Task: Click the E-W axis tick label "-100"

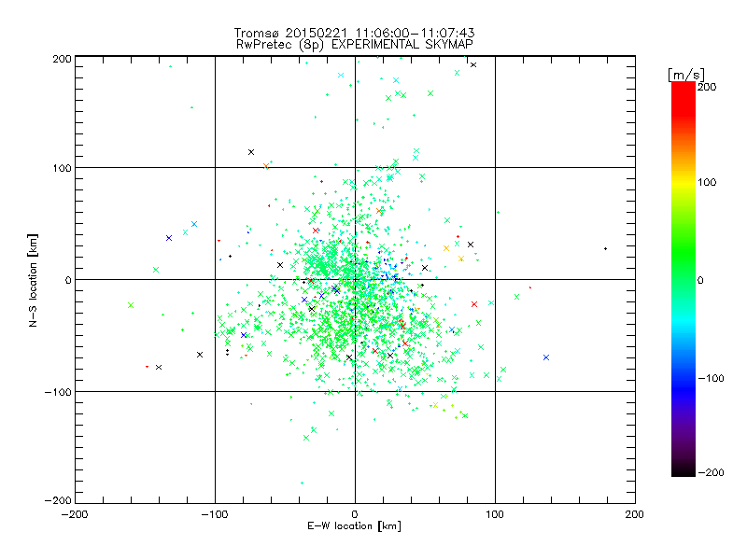Action: pos(215,514)
